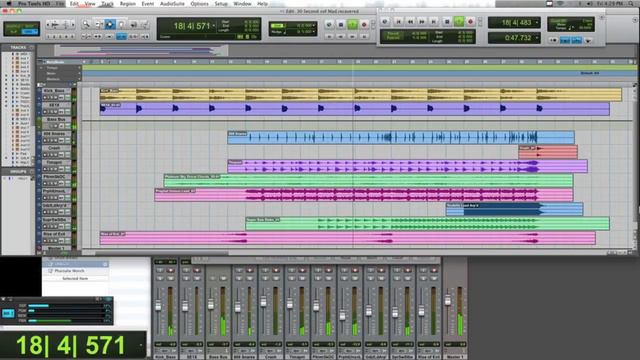Click zoom preset button 5
The width and height of the screenshot is (640, 360).
pyautogui.click(x=73, y=37)
